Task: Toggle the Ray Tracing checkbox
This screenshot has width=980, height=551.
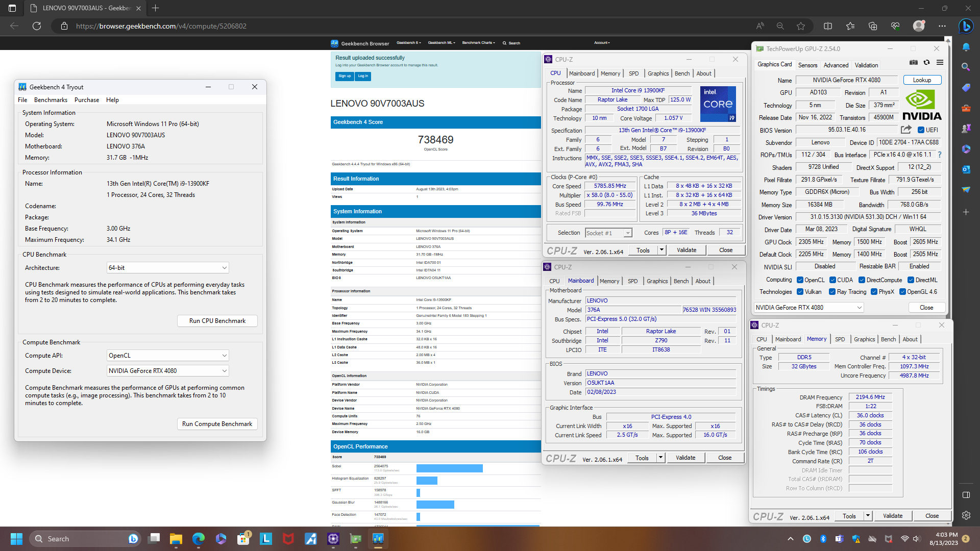Action: click(832, 292)
